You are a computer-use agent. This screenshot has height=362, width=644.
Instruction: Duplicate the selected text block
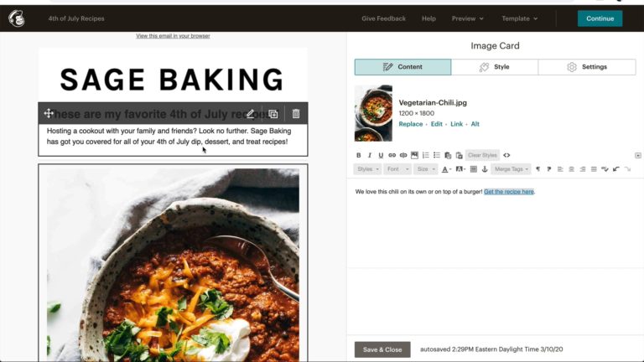(273, 114)
